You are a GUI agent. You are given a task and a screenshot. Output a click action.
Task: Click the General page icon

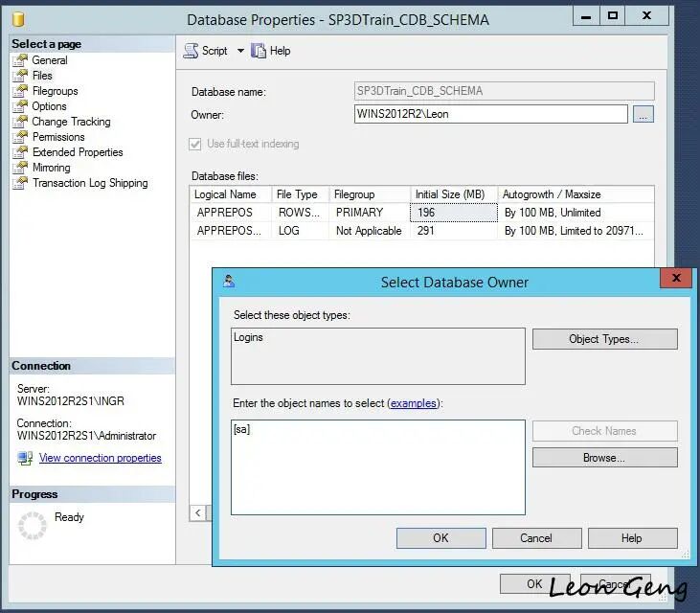[x=20, y=60]
